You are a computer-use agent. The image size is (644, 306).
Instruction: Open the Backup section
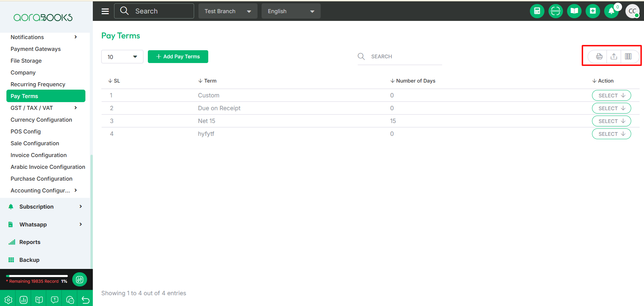click(29, 260)
